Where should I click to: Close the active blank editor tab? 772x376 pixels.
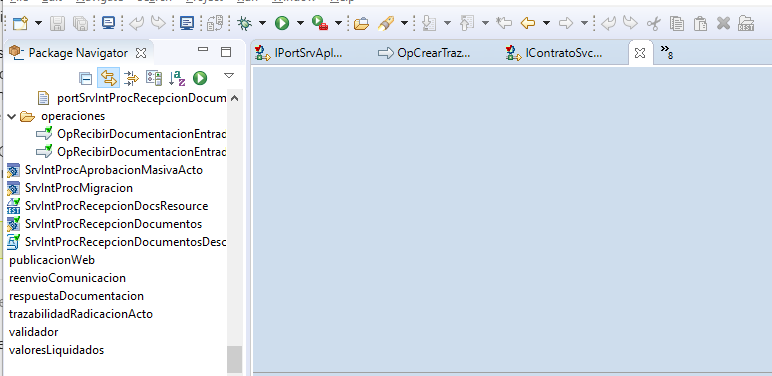640,53
